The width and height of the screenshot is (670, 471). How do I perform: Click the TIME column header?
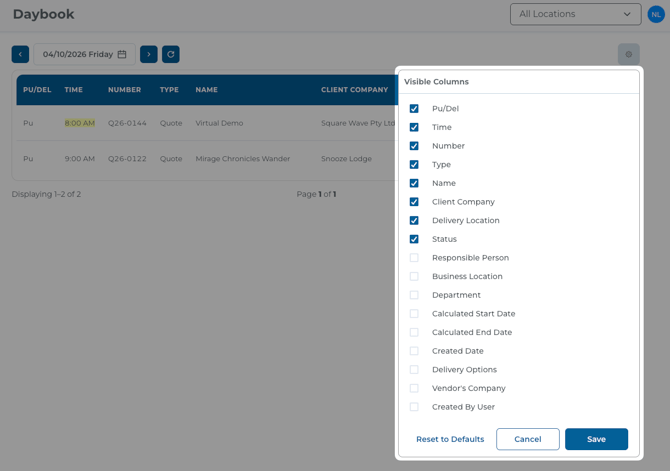73,90
